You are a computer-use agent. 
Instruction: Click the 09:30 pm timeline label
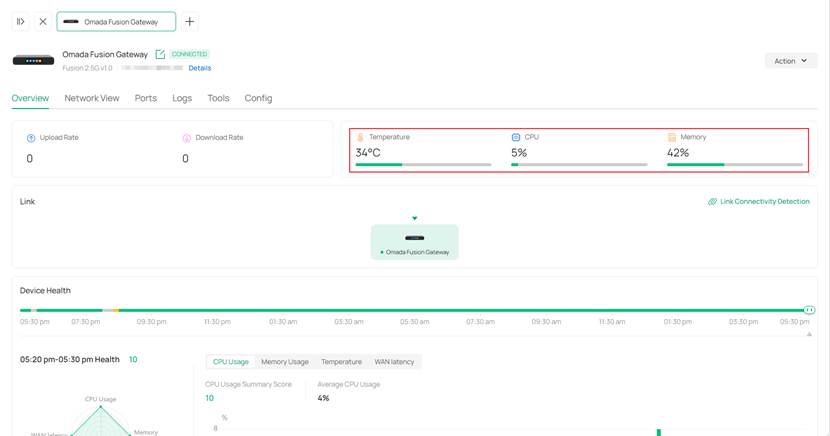pyautogui.click(x=151, y=322)
